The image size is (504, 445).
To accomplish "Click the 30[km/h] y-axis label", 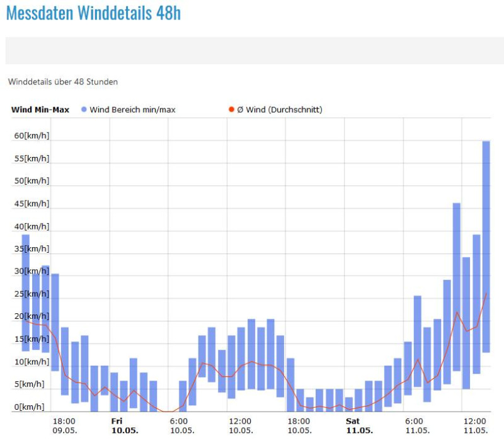I will tap(31, 271).
